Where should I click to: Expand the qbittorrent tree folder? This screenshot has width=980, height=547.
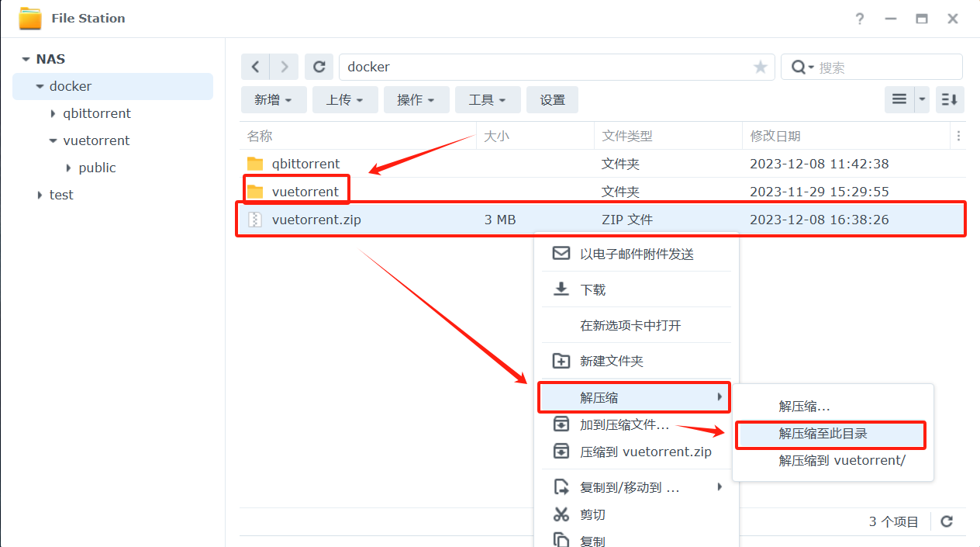[x=53, y=114]
